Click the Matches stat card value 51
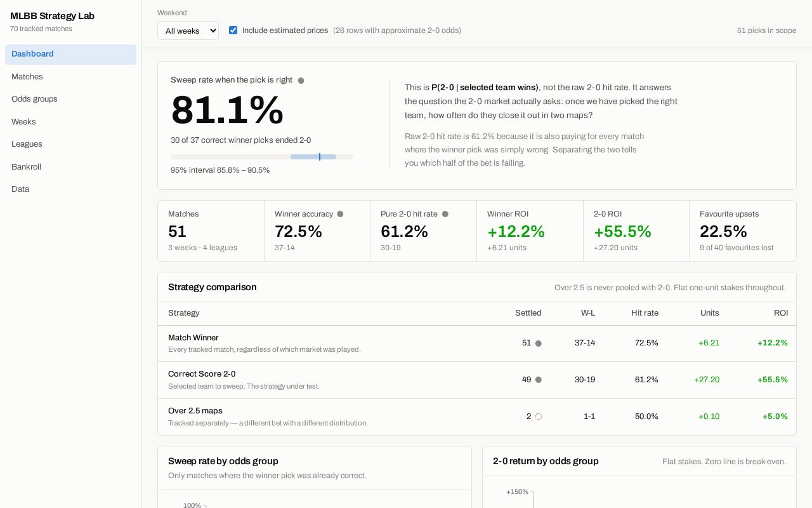The image size is (812, 508). [177, 231]
